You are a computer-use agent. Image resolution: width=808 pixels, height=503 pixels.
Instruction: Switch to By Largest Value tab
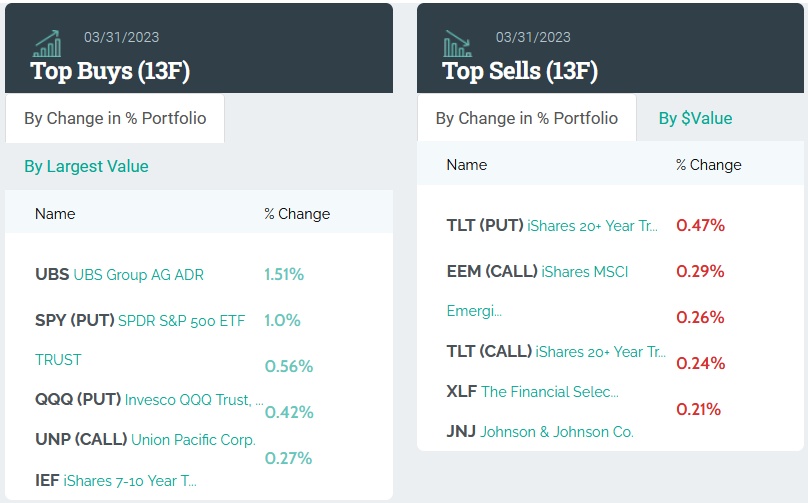[86, 166]
